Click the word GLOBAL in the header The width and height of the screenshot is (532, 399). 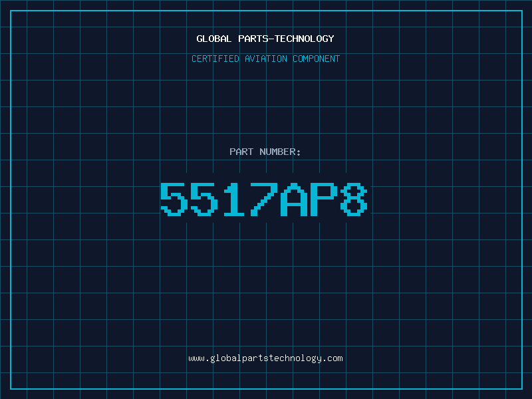[213, 39]
